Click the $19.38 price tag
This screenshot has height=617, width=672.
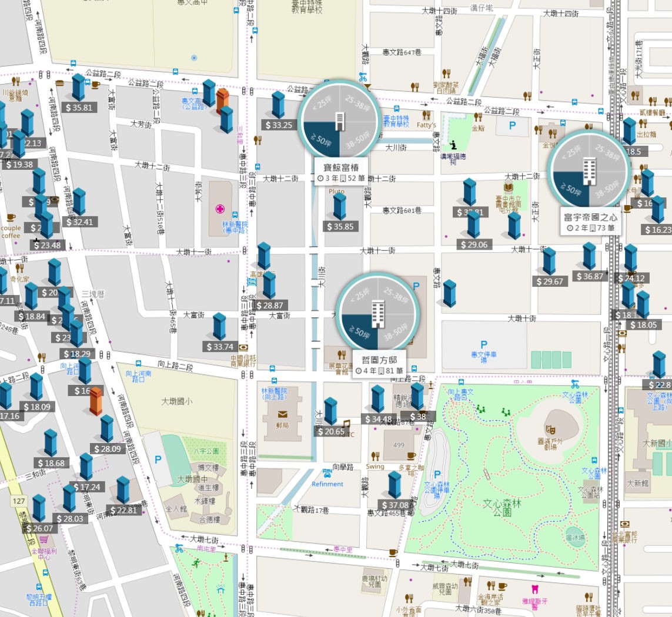pyautogui.click(x=20, y=165)
